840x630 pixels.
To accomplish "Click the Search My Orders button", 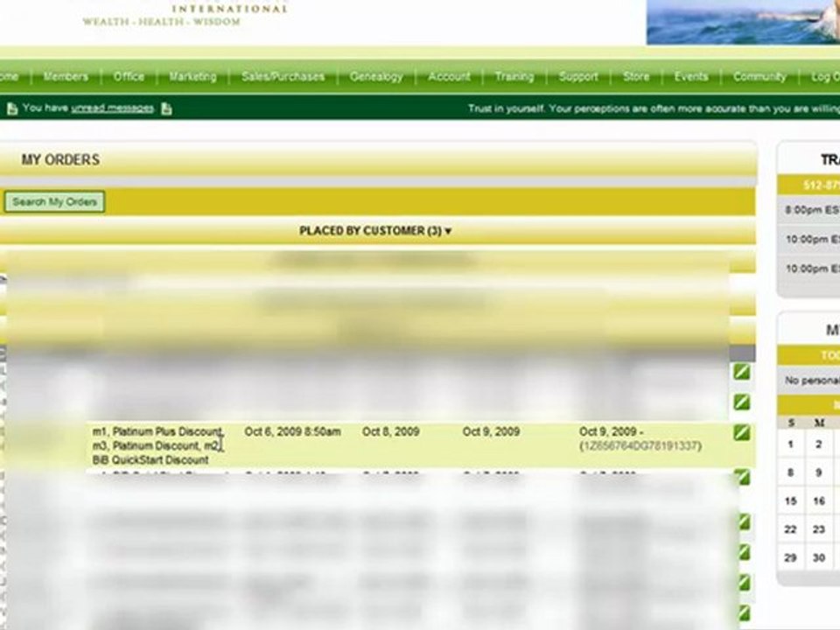I will [x=54, y=202].
